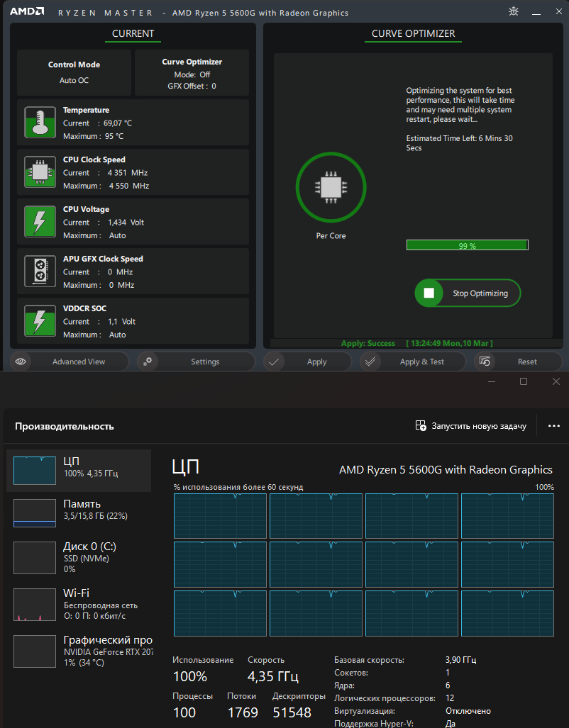Click the new task icon in Task Manager
The height and width of the screenshot is (728, 569).
click(421, 426)
